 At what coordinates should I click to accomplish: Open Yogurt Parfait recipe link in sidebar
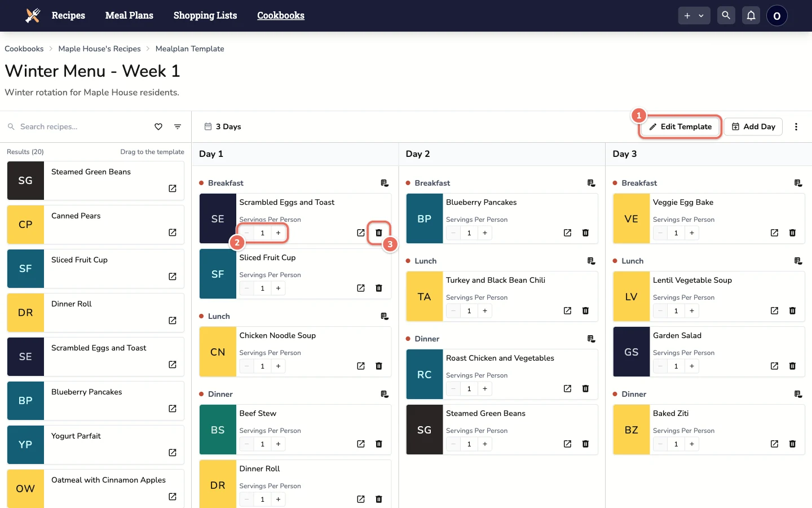point(173,453)
